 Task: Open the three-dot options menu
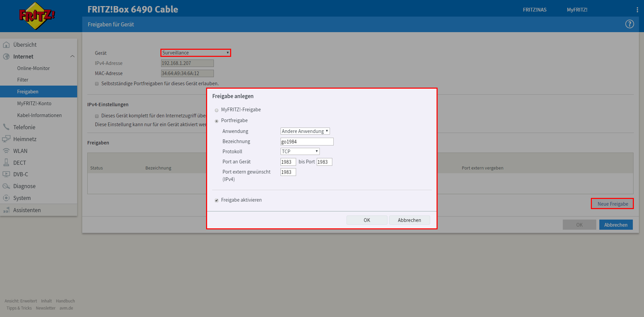click(637, 10)
